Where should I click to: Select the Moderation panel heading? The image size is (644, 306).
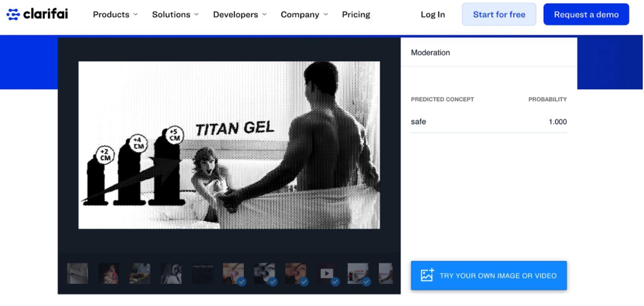pyautogui.click(x=430, y=52)
